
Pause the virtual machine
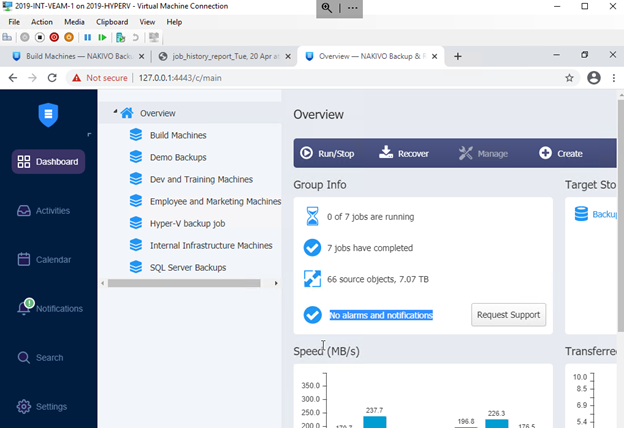coord(88,37)
